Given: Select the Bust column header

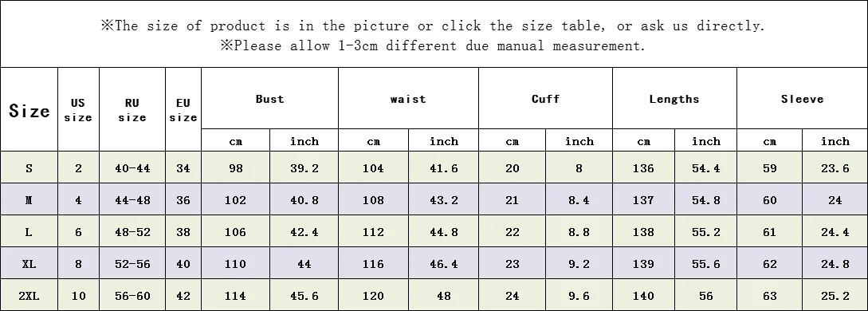Looking at the screenshot, I should [x=269, y=99].
